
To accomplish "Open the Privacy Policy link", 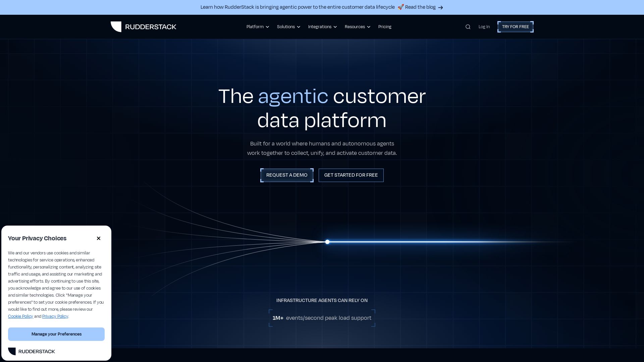I will click(x=55, y=316).
